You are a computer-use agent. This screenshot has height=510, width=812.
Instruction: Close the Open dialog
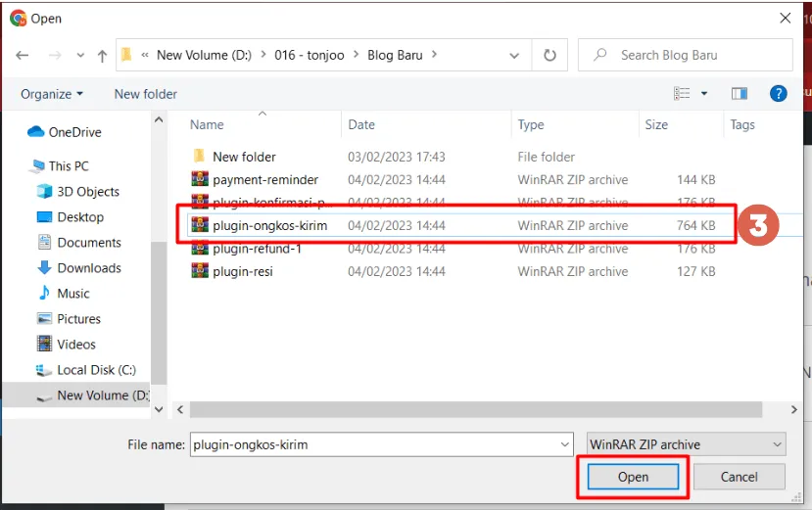click(x=786, y=19)
